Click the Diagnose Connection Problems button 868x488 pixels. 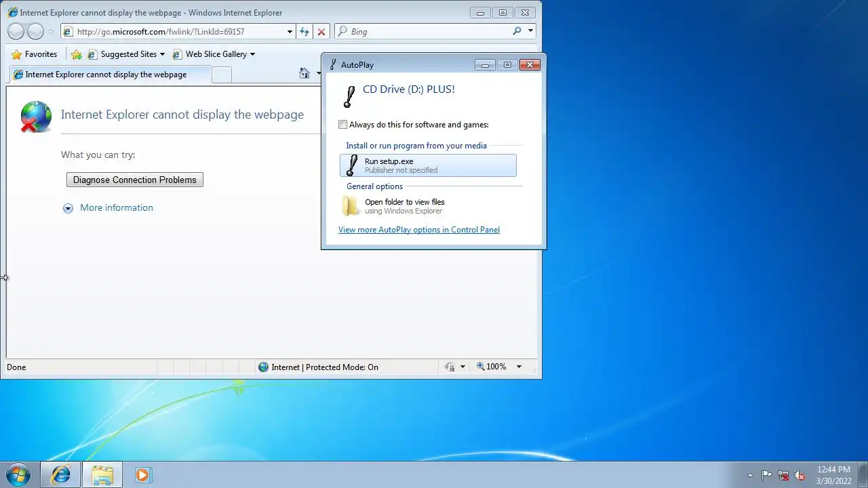(135, 180)
